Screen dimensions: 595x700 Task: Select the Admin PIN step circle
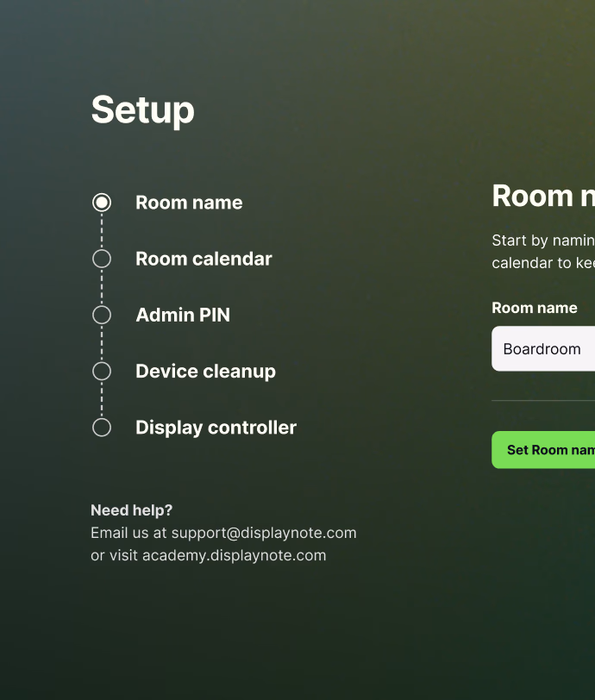pyautogui.click(x=102, y=316)
